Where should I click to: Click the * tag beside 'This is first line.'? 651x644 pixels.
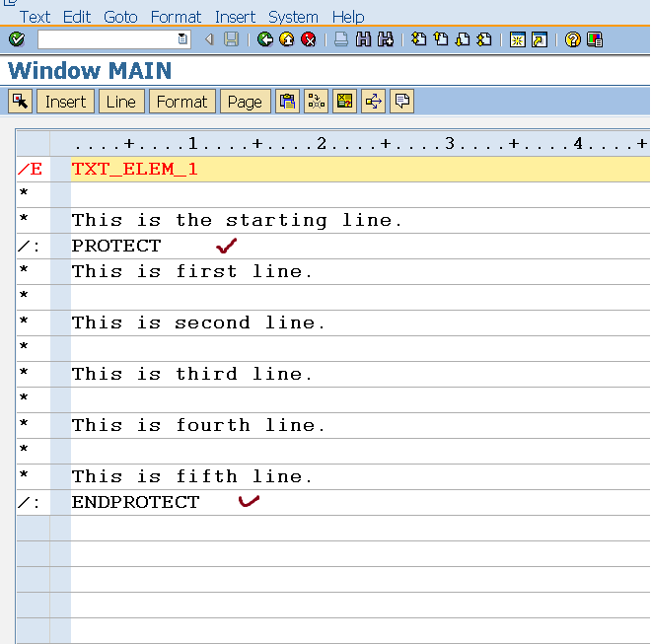pos(24,270)
